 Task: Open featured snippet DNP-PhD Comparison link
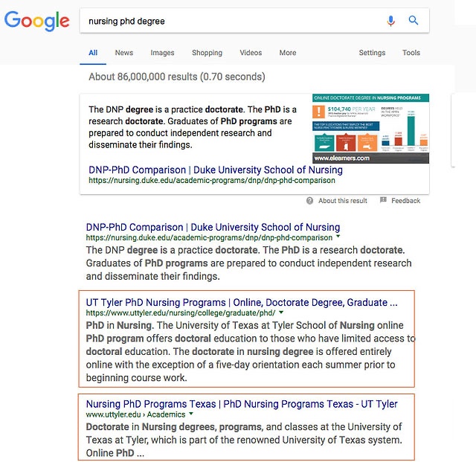coord(215,170)
